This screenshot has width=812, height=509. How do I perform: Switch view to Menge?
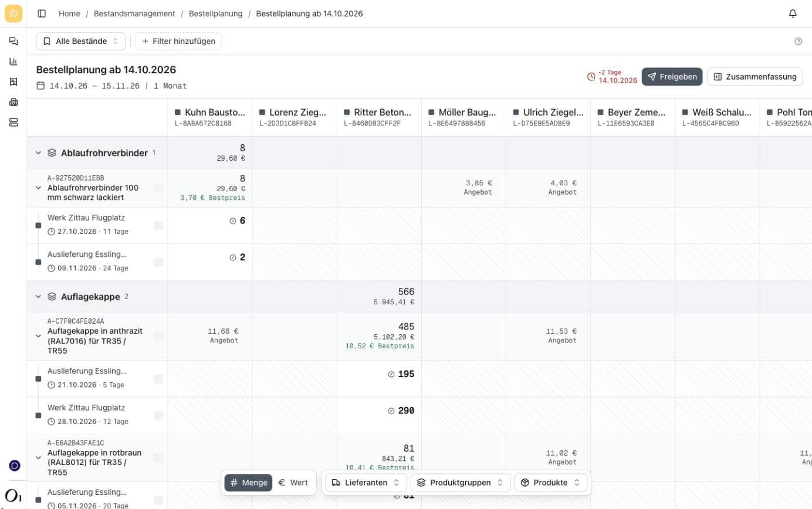[248, 483]
